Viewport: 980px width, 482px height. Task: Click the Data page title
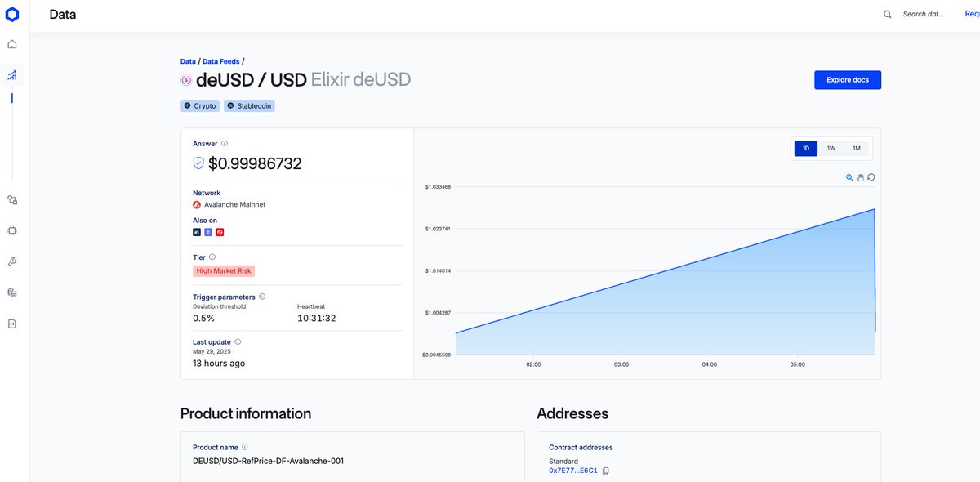tap(63, 14)
